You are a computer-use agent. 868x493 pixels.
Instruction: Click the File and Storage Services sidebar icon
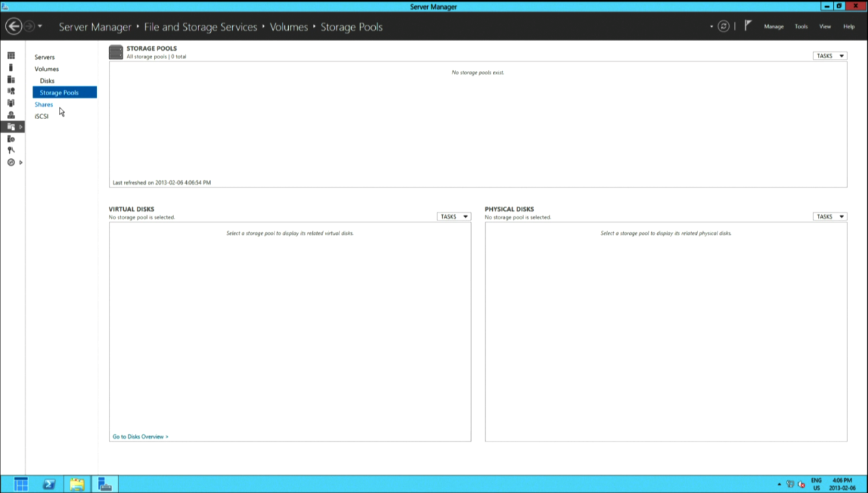point(11,127)
